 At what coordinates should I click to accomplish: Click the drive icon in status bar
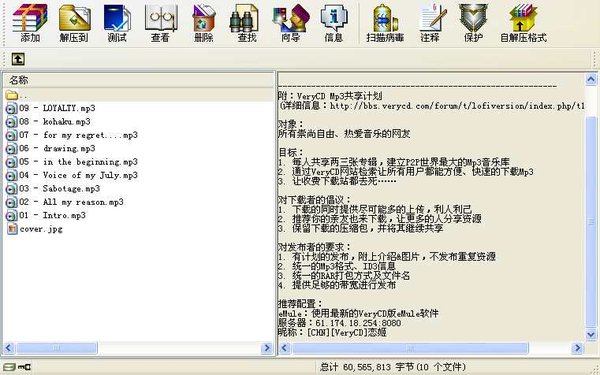[x=10, y=367]
